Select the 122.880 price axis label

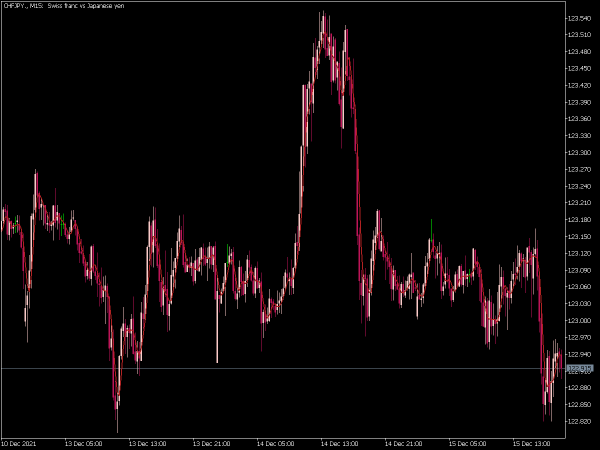tap(579, 388)
